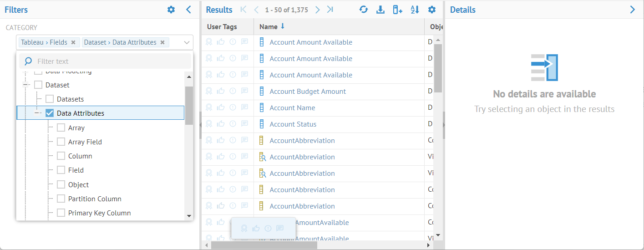Click the add column icon
644x250 pixels.
coord(397,10)
